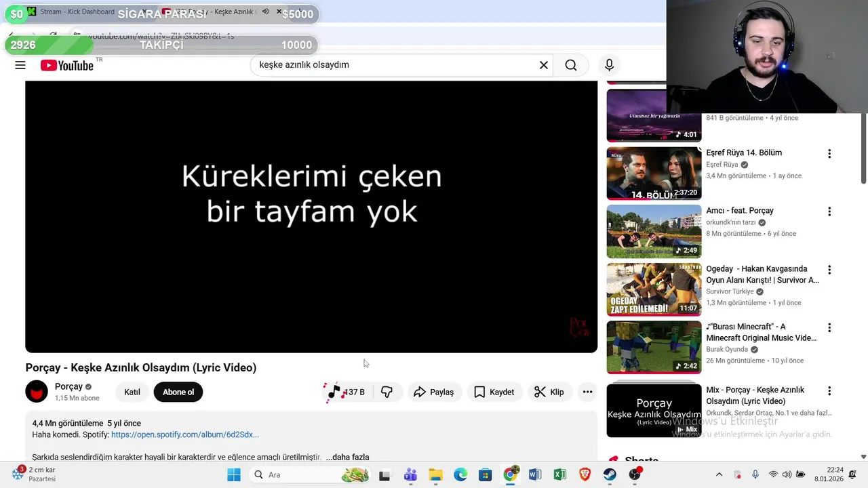The height and width of the screenshot is (488, 868).
Task: Open the Survivor Türkiye channel name
Action: 730,292
